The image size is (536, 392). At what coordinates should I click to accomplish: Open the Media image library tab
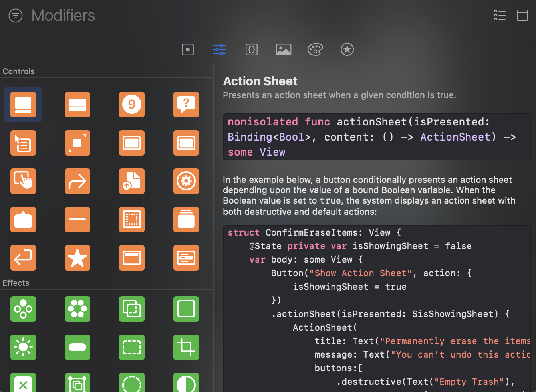284,49
